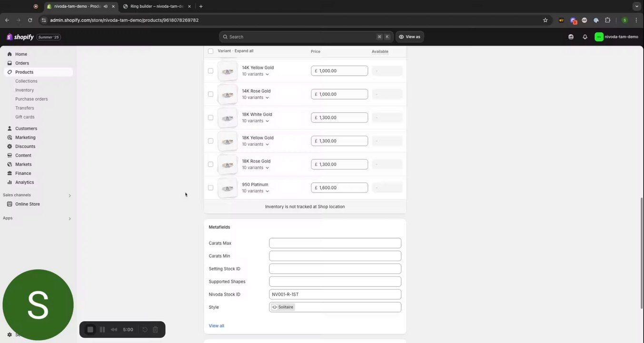644x343 pixels.
Task: Open the notifications bell
Action: click(x=585, y=37)
